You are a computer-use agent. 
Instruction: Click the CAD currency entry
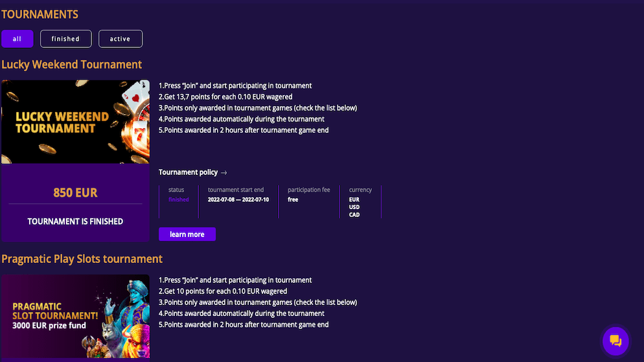click(x=354, y=214)
